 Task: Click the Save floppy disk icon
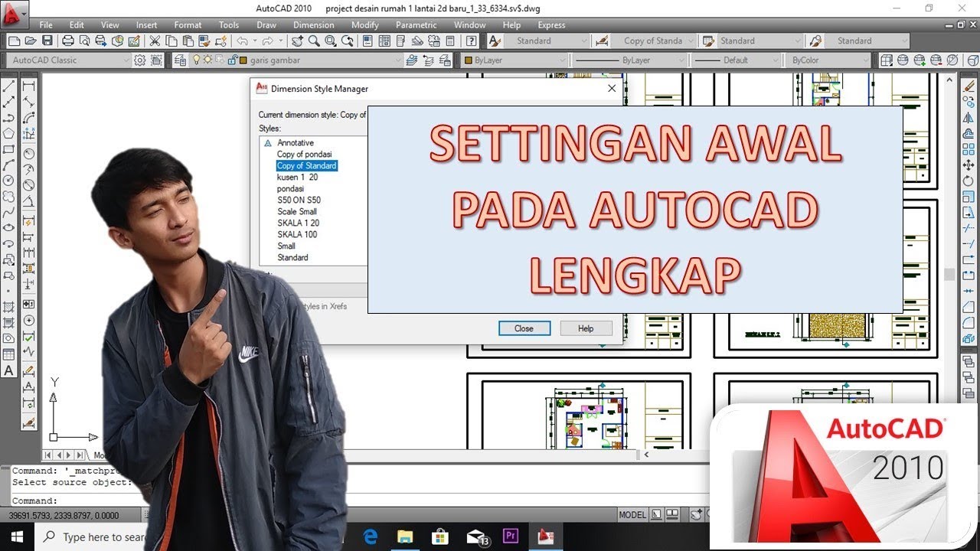(x=47, y=41)
